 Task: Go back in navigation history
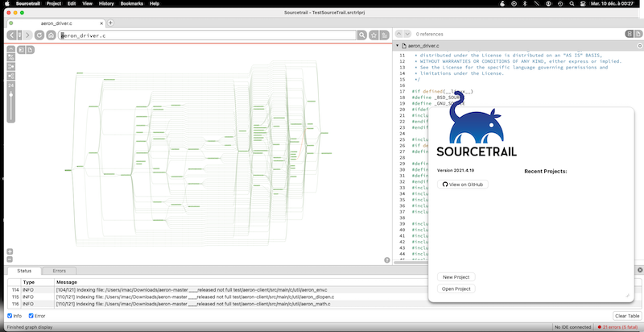[12, 35]
